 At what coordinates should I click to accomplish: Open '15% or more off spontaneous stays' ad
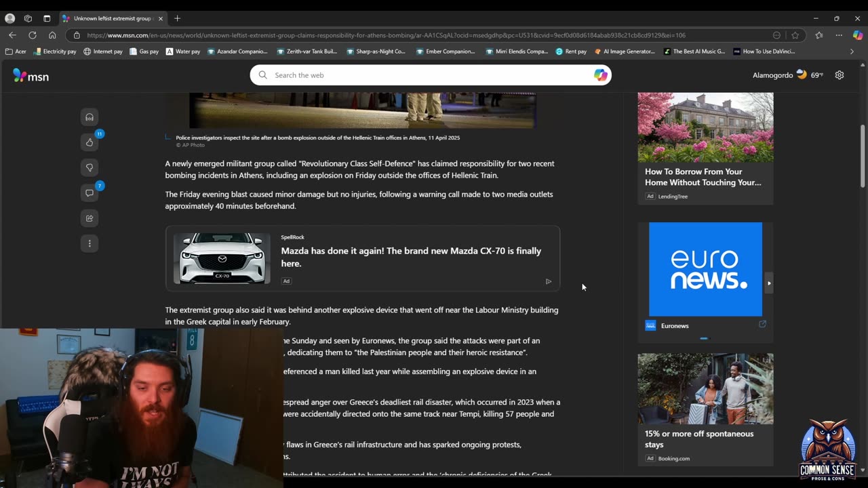(x=699, y=439)
